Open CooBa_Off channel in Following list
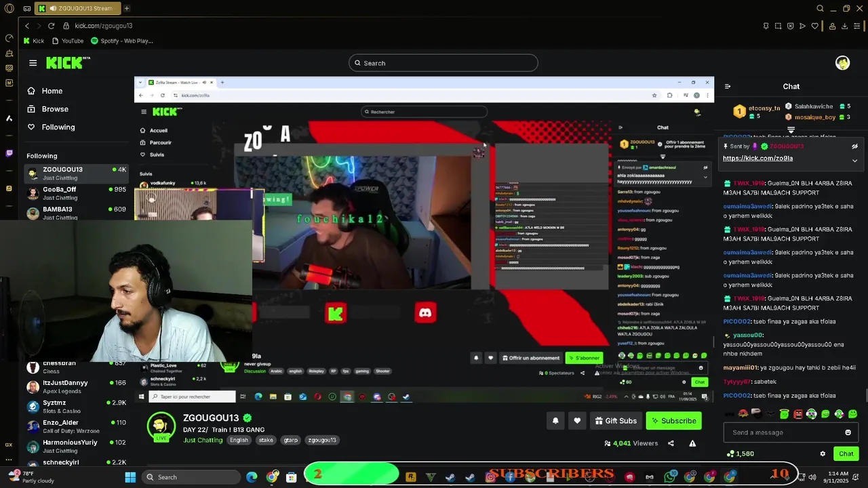The image size is (868, 488). (x=76, y=193)
